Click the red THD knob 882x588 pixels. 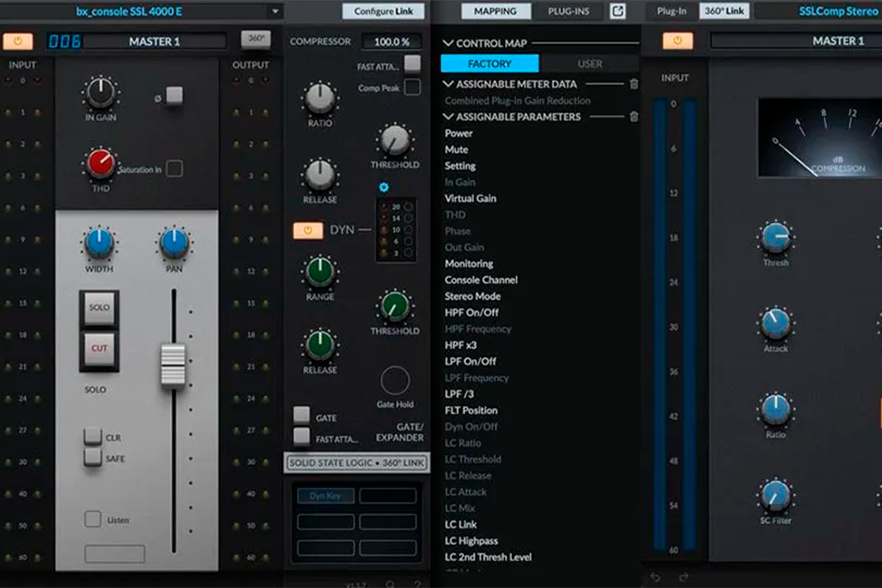point(101,164)
